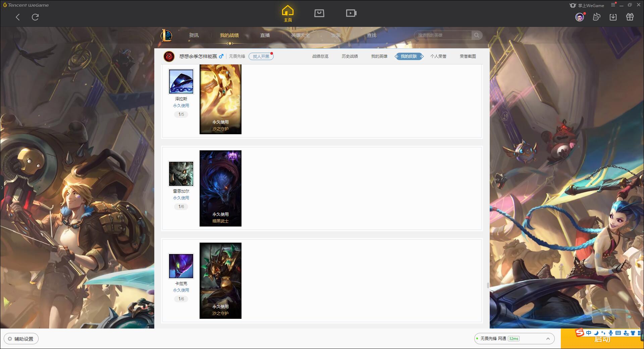Click the 雷恩加尔 champion name
The width and height of the screenshot is (644, 349).
point(181,191)
